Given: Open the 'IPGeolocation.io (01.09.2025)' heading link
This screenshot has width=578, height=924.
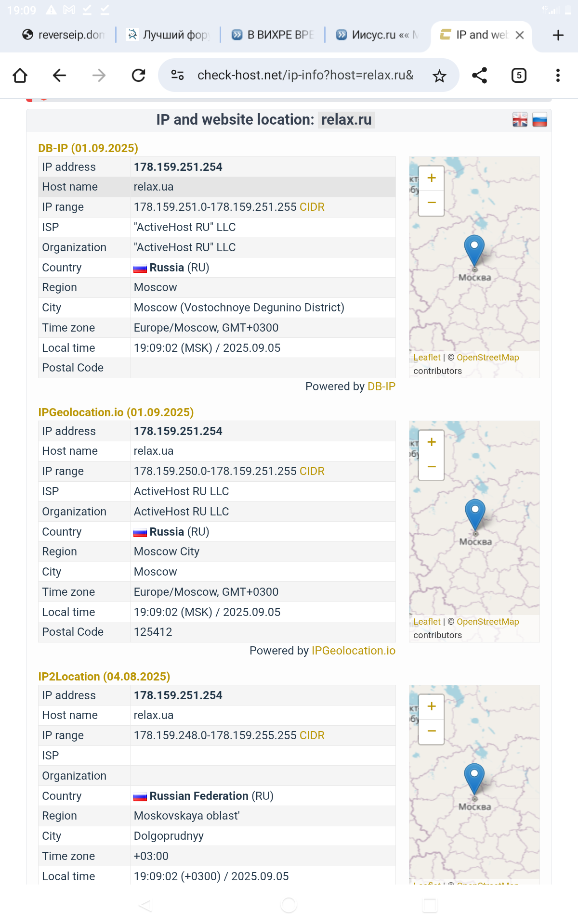Looking at the screenshot, I should pos(116,412).
